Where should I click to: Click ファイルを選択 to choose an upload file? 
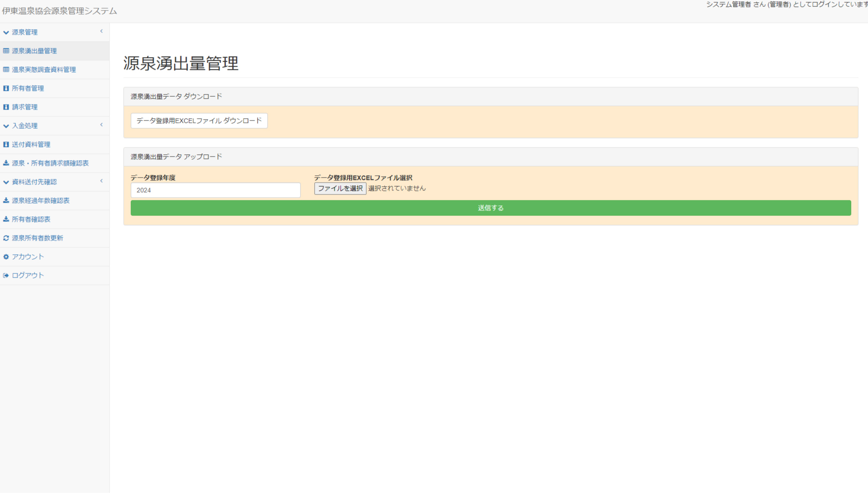click(x=340, y=188)
